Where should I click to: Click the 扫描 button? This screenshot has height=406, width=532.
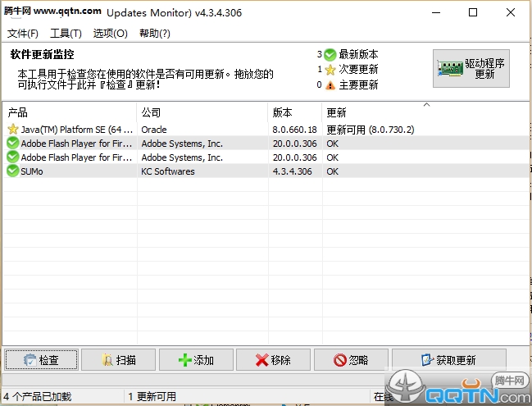pyautogui.click(x=118, y=360)
